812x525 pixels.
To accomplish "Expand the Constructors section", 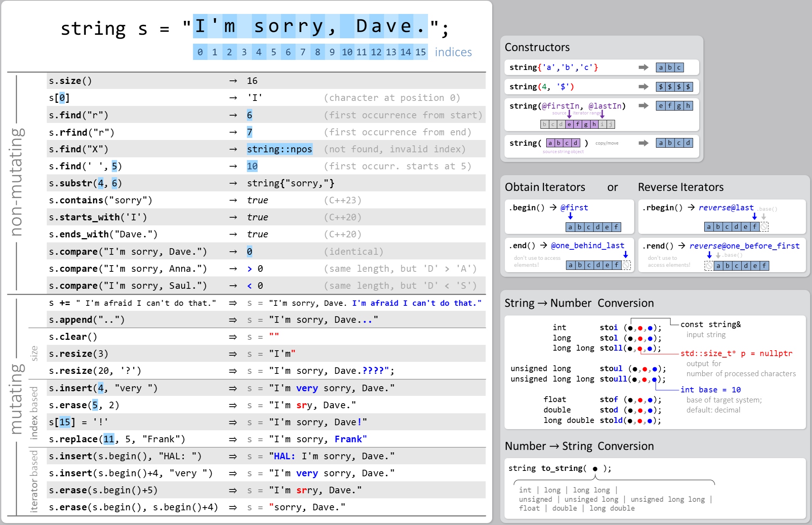I will pos(537,47).
